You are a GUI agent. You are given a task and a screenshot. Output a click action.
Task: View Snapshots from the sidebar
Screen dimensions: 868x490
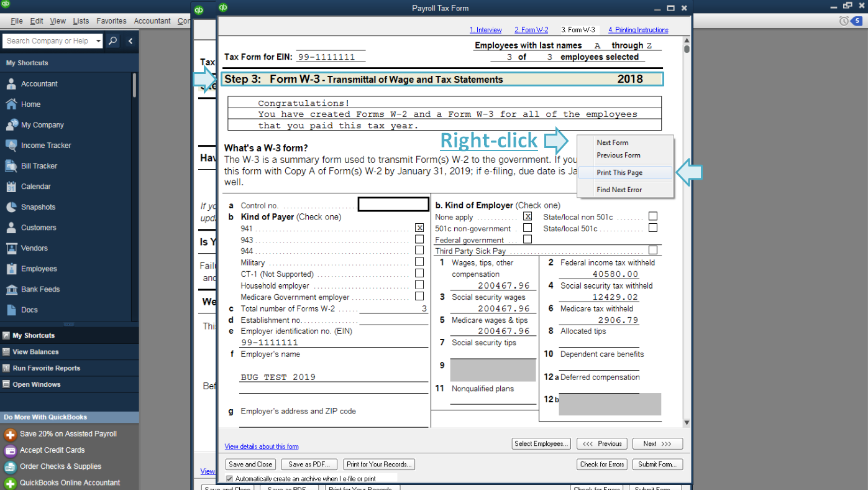[x=11, y=206]
